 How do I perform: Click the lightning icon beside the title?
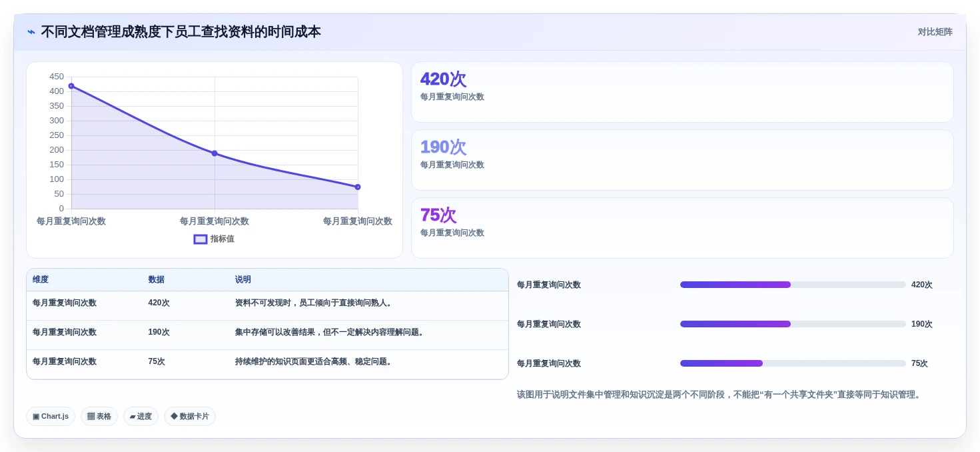click(x=31, y=32)
